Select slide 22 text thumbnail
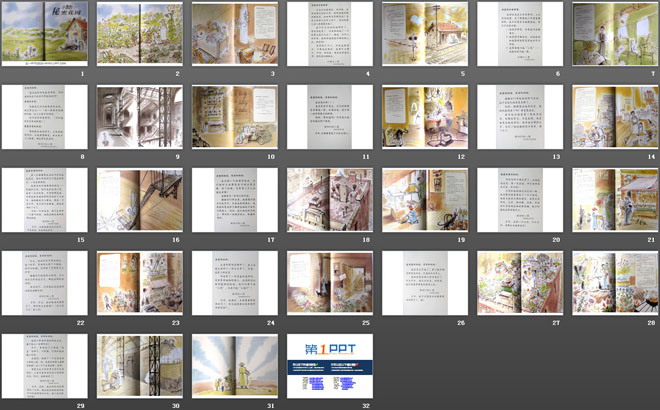The width and height of the screenshot is (660, 410). coord(45,283)
